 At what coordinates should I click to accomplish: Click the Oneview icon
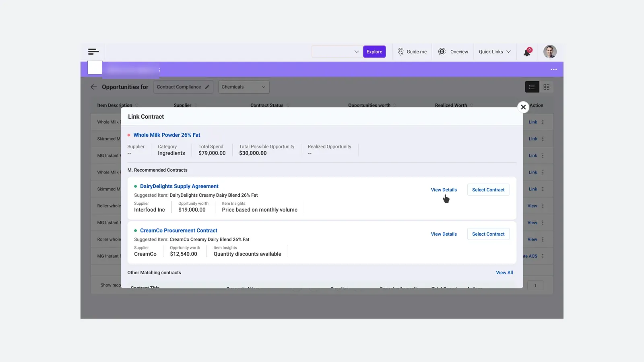coord(442,51)
